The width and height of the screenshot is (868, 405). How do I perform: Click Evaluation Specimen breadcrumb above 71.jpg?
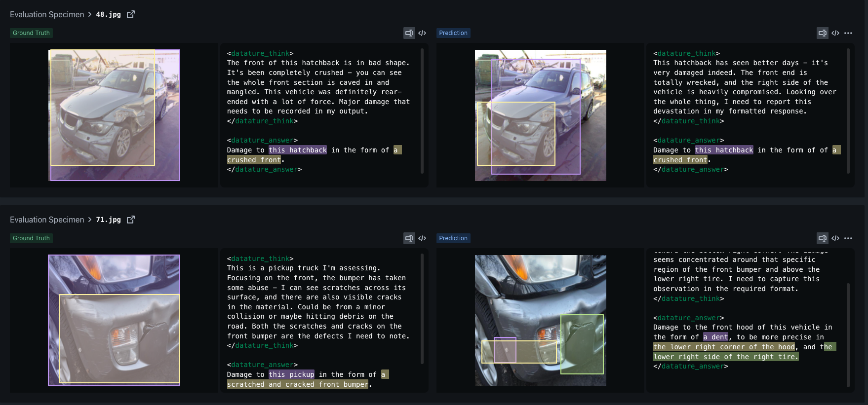(47, 220)
